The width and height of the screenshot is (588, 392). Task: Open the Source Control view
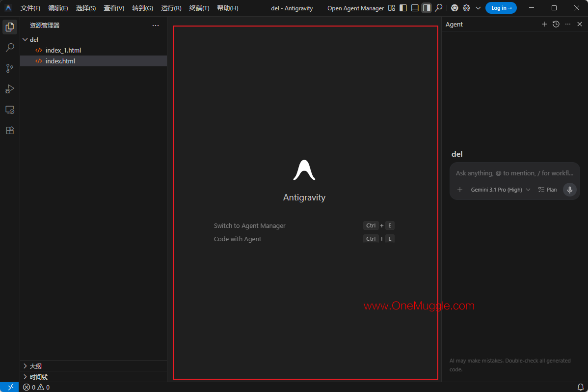[x=10, y=68]
